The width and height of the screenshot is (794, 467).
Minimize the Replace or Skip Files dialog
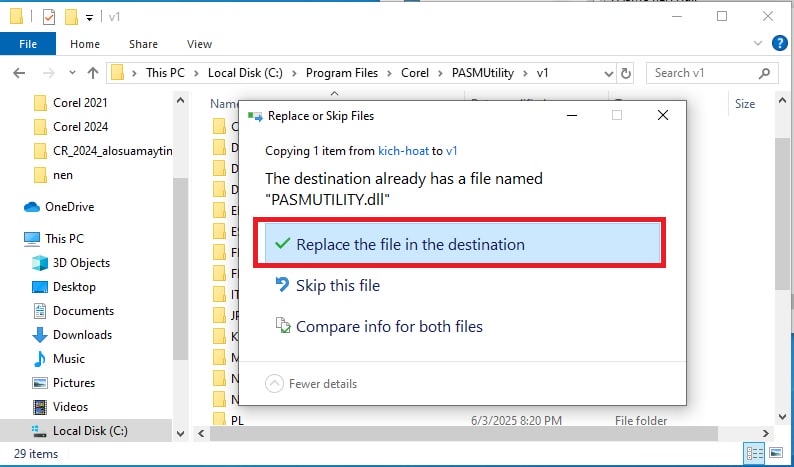pos(572,115)
